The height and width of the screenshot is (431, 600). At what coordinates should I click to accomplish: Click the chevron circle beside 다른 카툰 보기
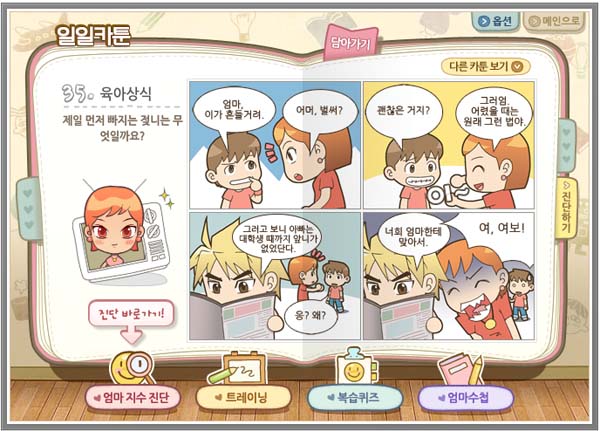[x=517, y=67]
